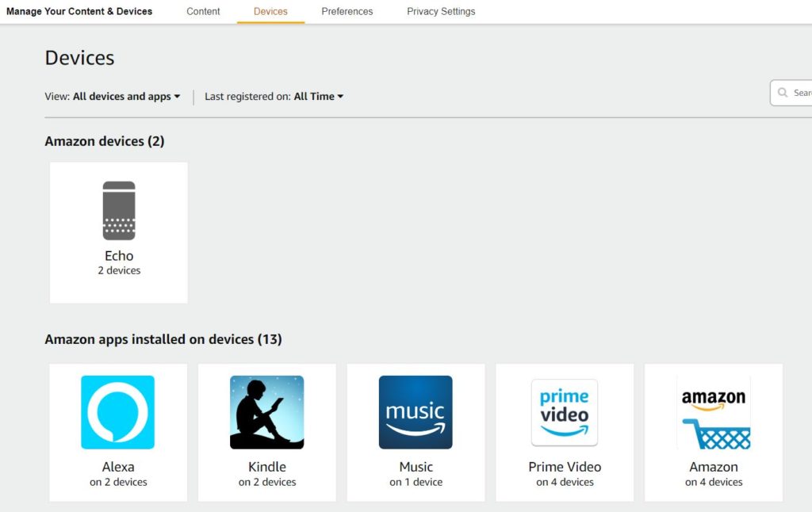
Task: Select the Amazon Shopping app icon
Action: point(713,412)
